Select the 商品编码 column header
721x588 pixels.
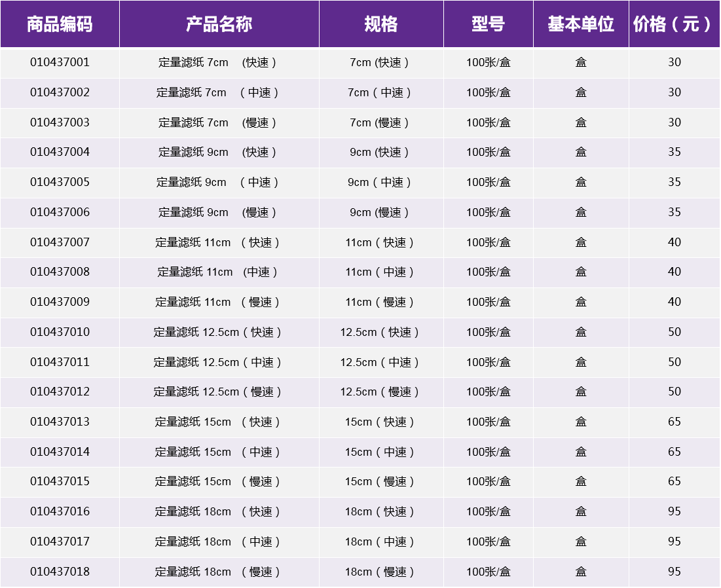[60, 24]
